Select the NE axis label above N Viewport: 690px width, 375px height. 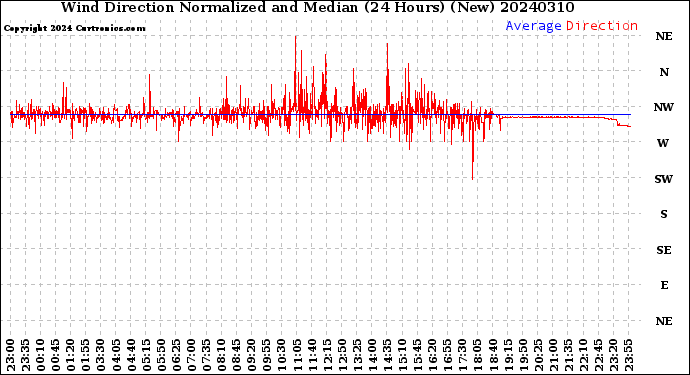pos(664,36)
